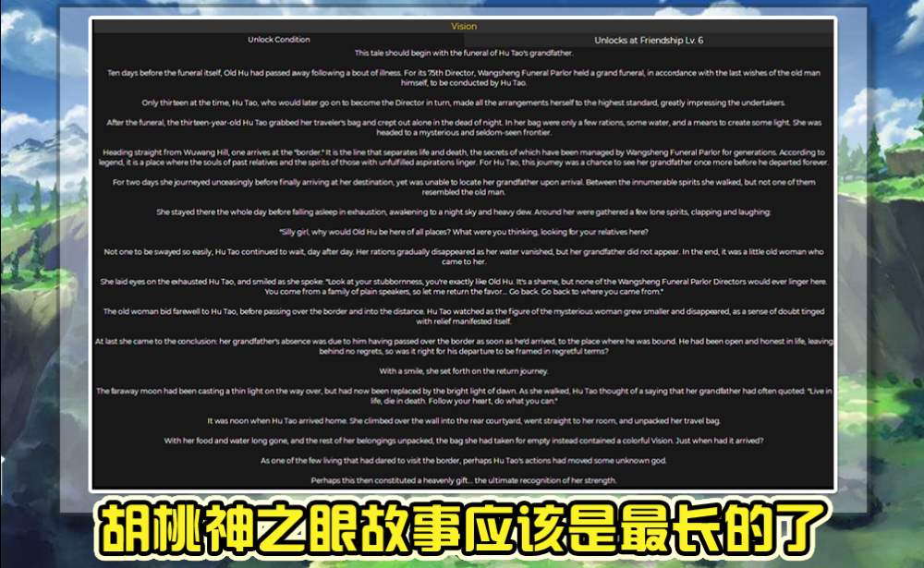The image size is (924, 568).
Task: Click paragraph starting 'Heading straight from Wuwang Hill'
Action: 464,157
